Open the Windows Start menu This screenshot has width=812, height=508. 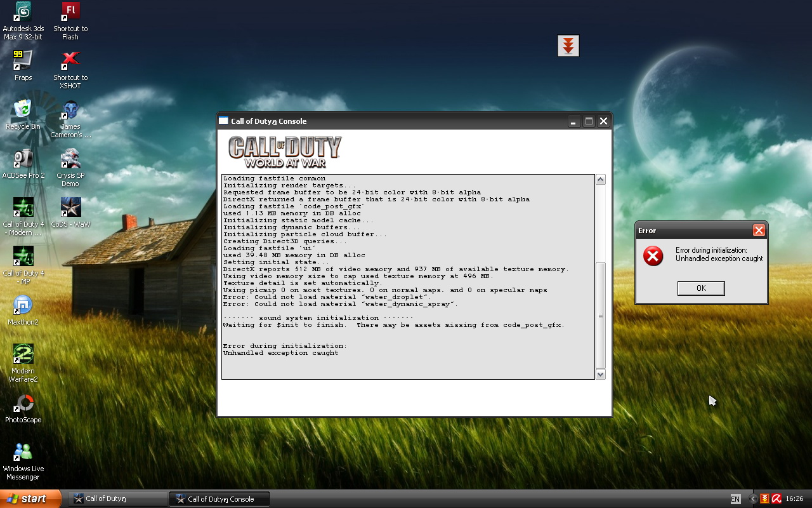pyautogui.click(x=31, y=498)
